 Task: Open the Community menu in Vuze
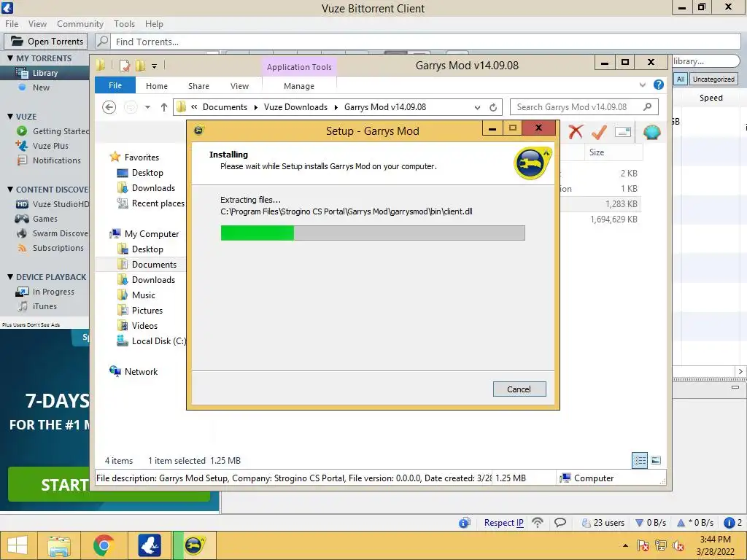pos(80,24)
